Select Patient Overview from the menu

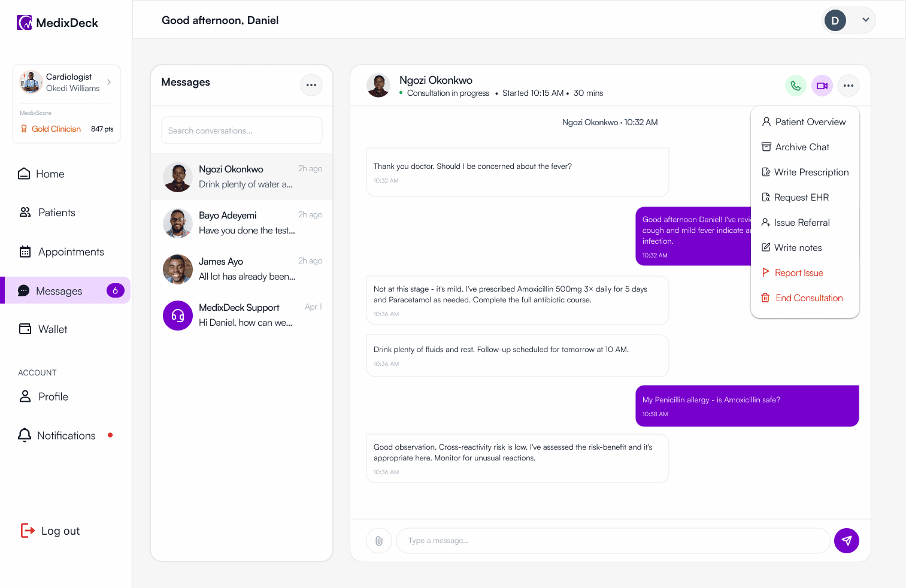[804, 122]
